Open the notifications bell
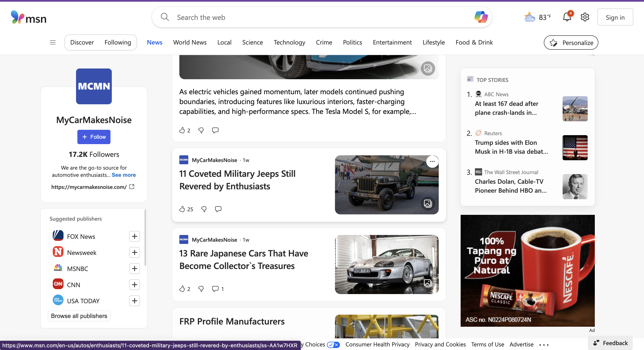 (x=567, y=17)
